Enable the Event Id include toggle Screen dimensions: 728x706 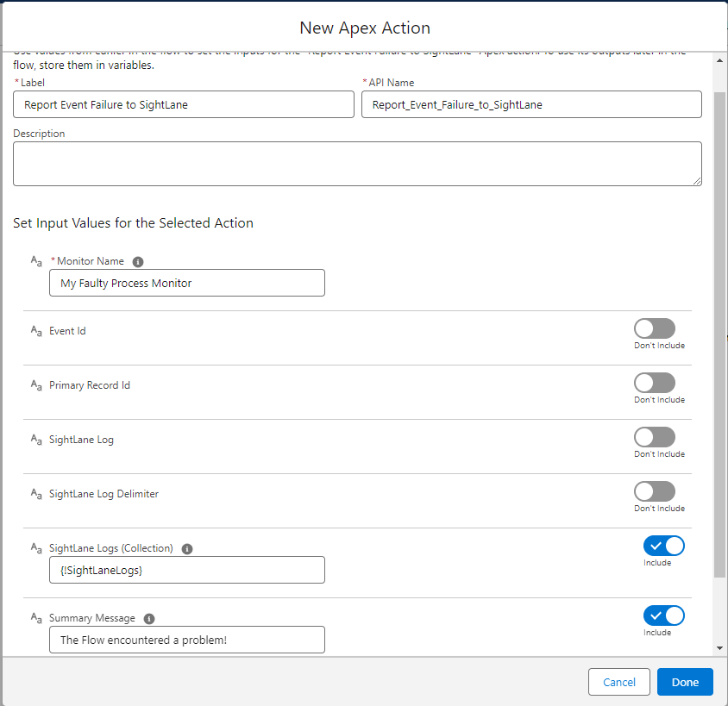pyautogui.click(x=655, y=328)
